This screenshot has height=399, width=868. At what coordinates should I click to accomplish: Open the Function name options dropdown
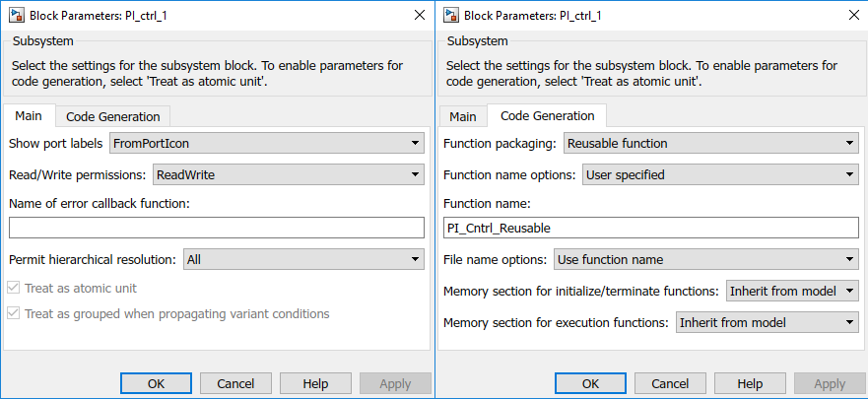point(719,175)
